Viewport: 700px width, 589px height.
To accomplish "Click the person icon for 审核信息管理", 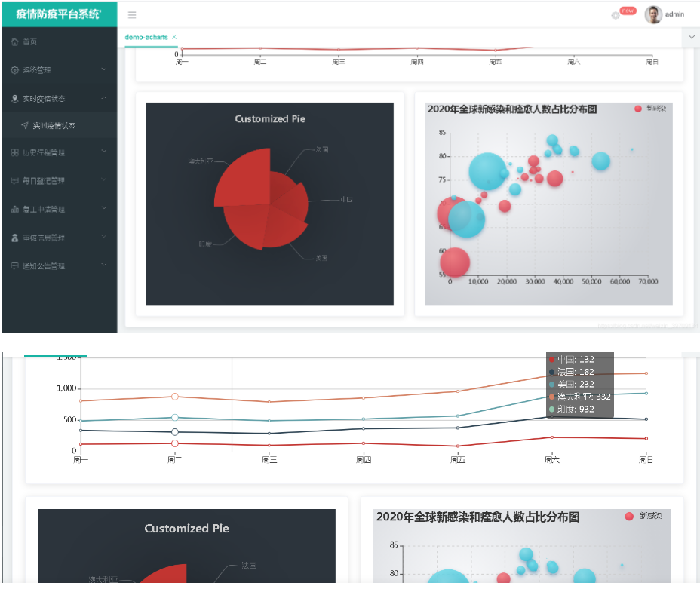I will tap(15, 238).
